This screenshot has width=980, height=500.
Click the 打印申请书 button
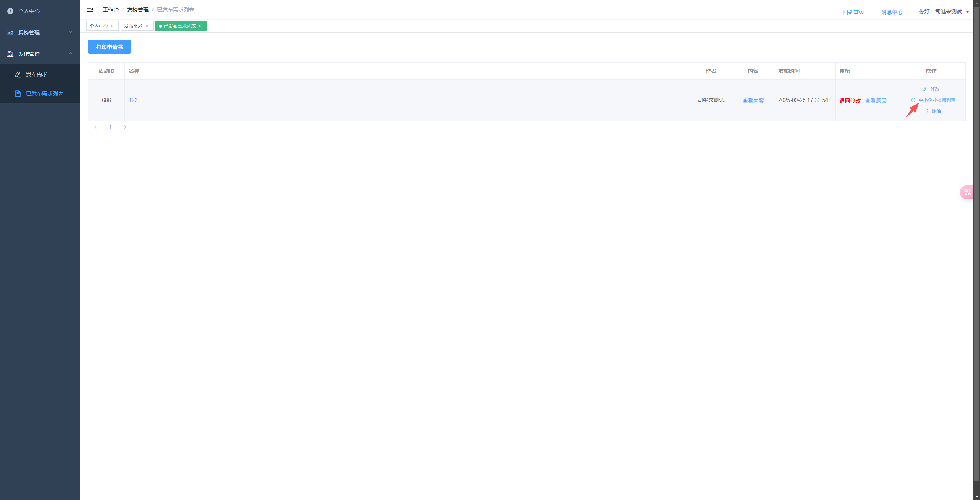(109, 47)
